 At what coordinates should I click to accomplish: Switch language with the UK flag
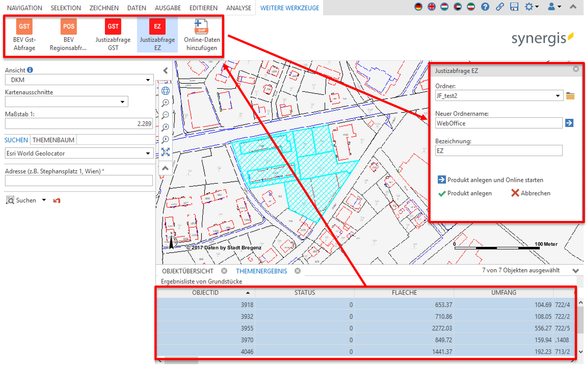coord(432,7)
